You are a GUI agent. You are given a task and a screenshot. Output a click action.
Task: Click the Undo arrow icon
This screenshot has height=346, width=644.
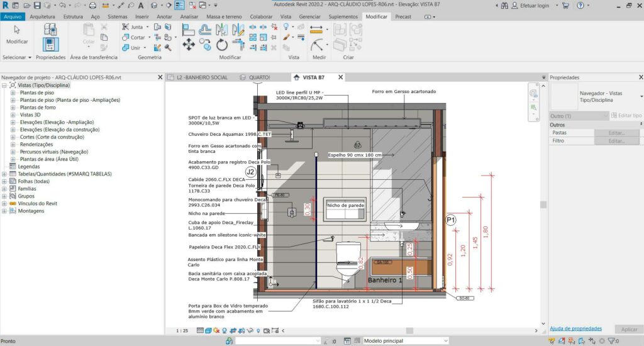(62, 5)
